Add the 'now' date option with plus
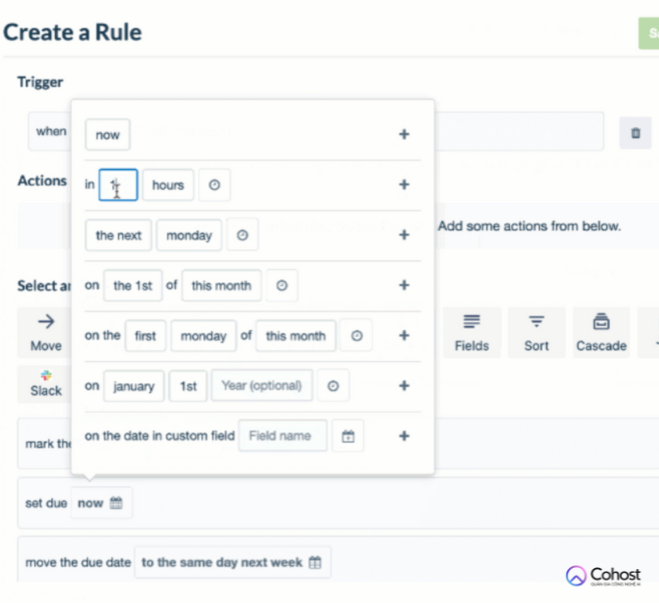This screenshot has height=603, width=659. pos(404,134)
